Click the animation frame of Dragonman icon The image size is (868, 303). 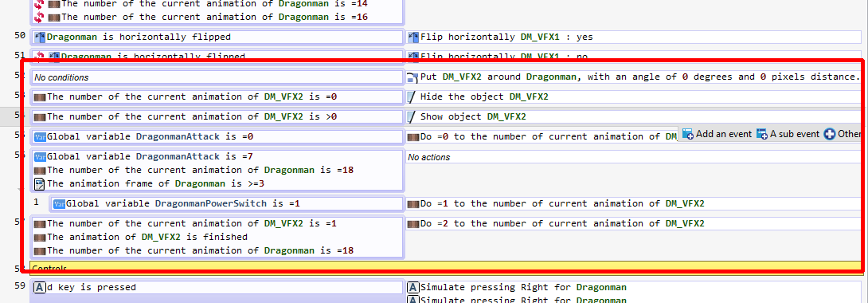click(x=39, y=184)
